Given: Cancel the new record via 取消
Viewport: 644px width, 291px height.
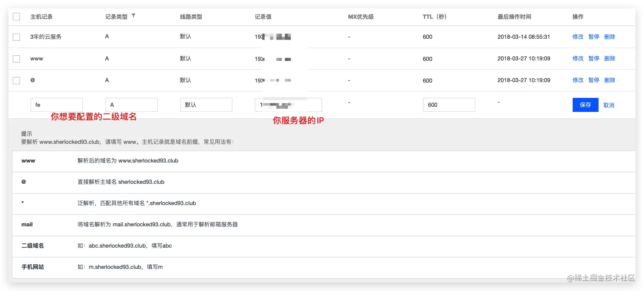Looking at the screenshot, I should coord(609,105).
